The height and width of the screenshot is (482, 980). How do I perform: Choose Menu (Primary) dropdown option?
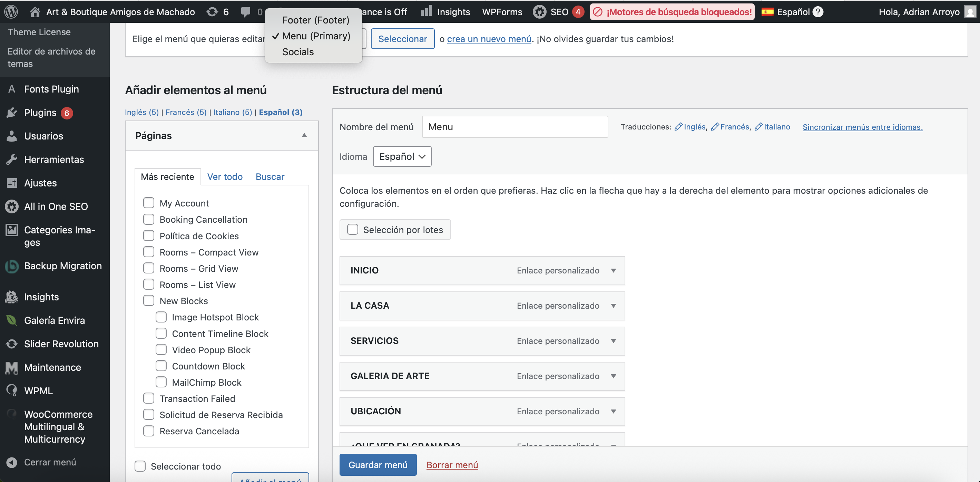316,36
